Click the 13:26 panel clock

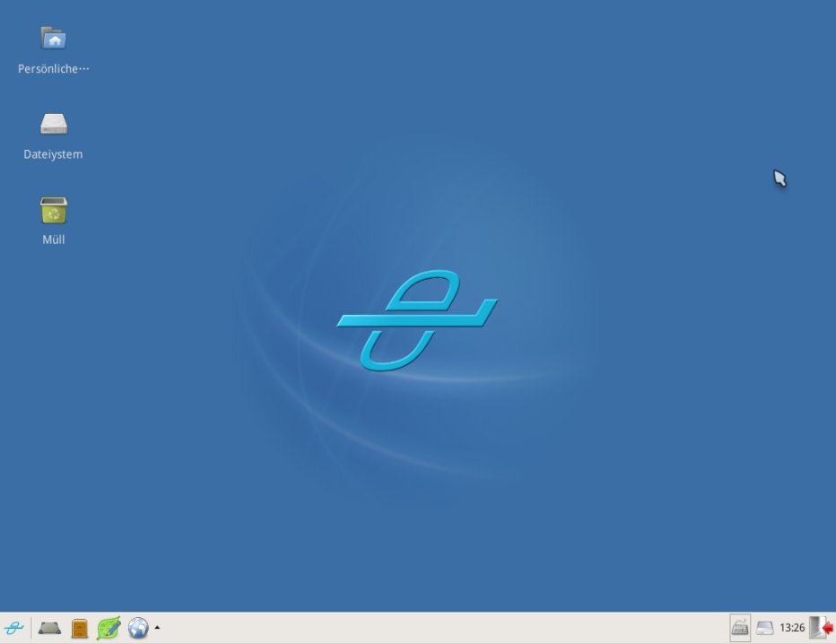coord(792,628)
